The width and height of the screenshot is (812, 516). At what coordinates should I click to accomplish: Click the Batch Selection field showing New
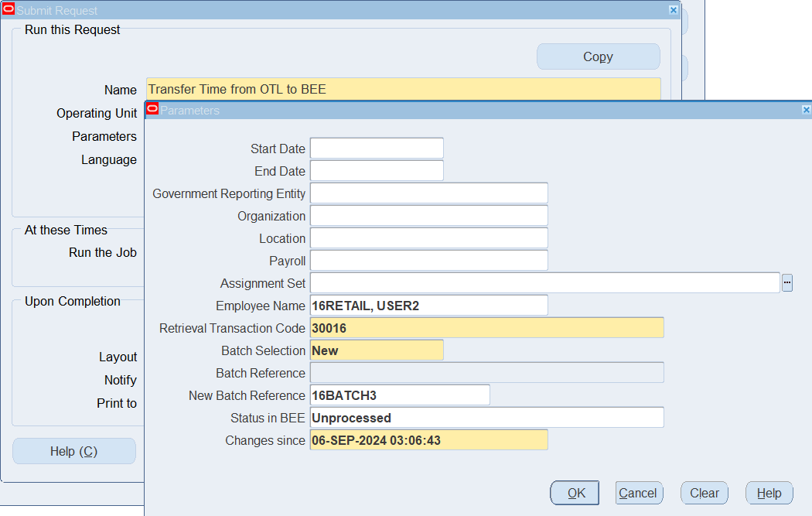[x=377, y=350]
